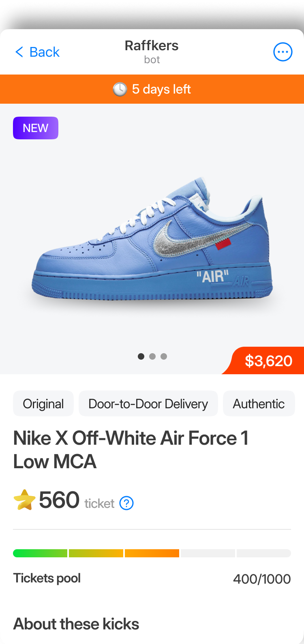Click the $3,620 price tag
Image resolution: width=304 pixels, height=644 pixels.
265,360
